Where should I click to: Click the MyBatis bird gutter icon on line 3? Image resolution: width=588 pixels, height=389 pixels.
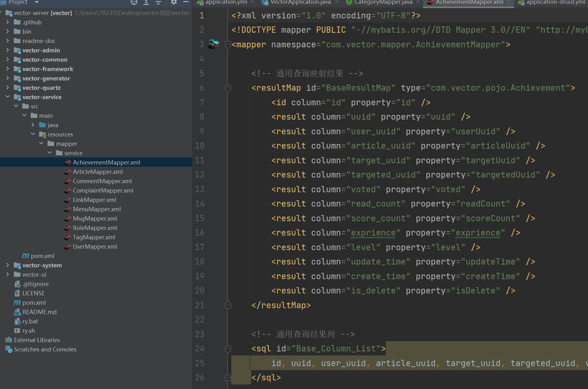213,44
